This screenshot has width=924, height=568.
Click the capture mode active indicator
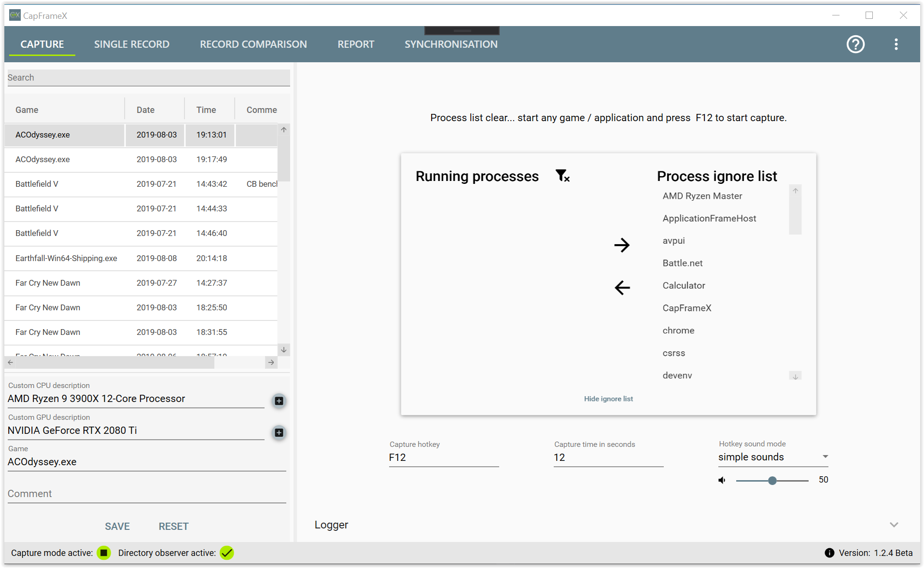tap(104, 553)
